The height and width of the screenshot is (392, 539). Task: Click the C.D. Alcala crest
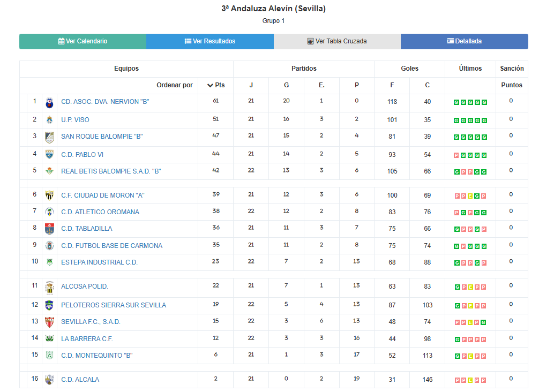pos(49,379)
